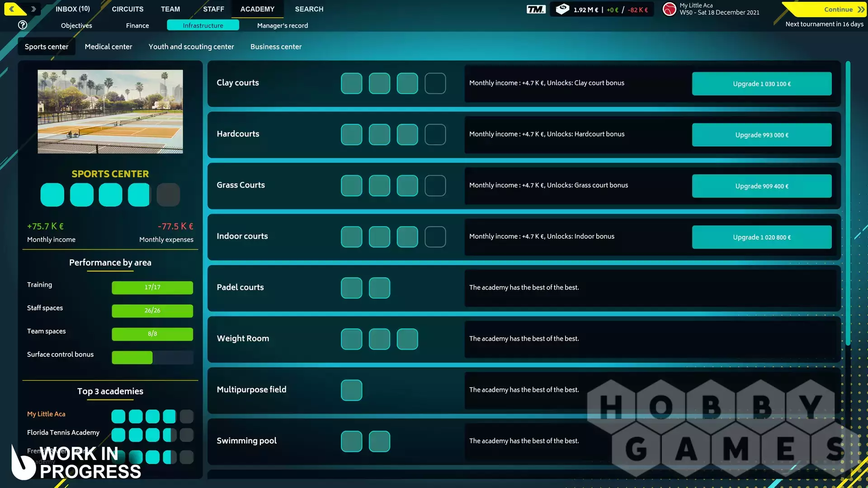This screenshot has width=868, height=488.
Task: Click the empty fourth Grass Courts level box
Action: (x=435, y=185)
